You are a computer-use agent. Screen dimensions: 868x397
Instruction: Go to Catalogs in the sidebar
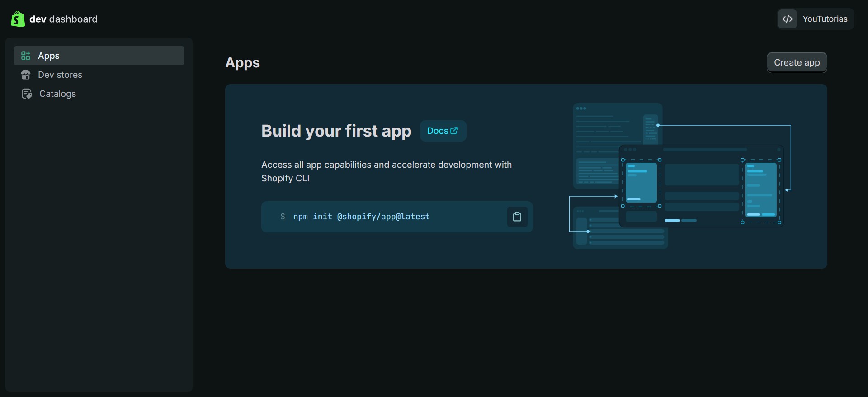point(99,94)
